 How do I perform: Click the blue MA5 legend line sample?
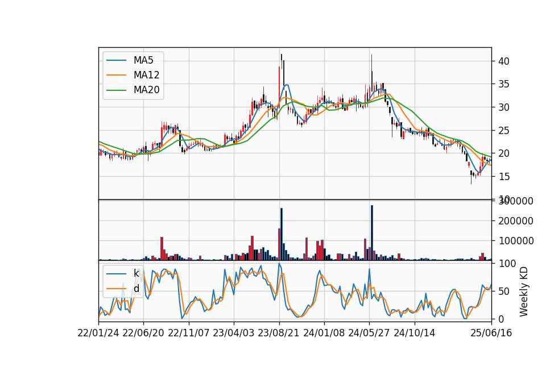point(116,60)
